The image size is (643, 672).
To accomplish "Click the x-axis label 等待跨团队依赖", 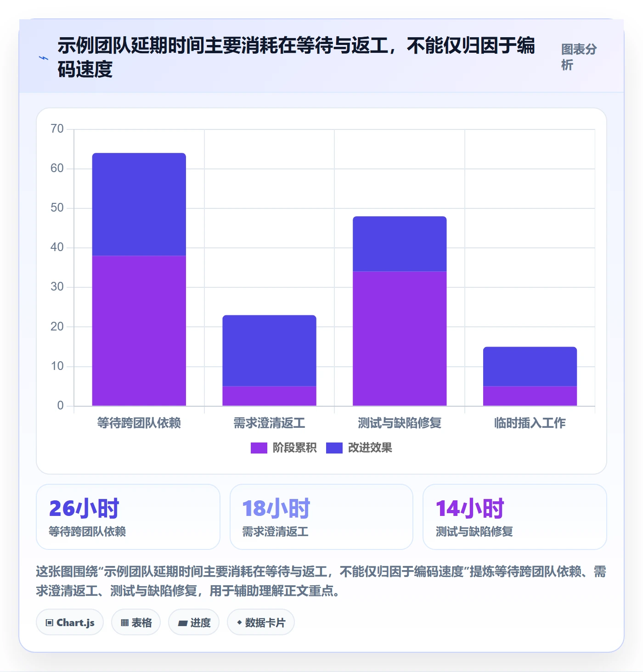I will 139,423.
